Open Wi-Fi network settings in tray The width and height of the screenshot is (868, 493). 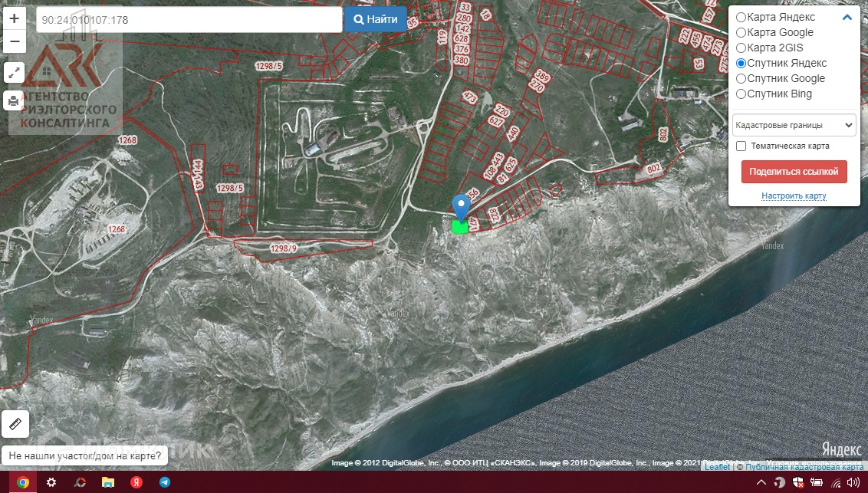click(x=835, y=483)
